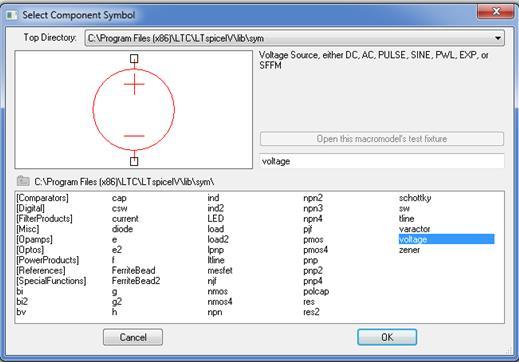Open the [Opamps] folder
The width and height of the screenshot is (519, 362).
pos(34,239)
